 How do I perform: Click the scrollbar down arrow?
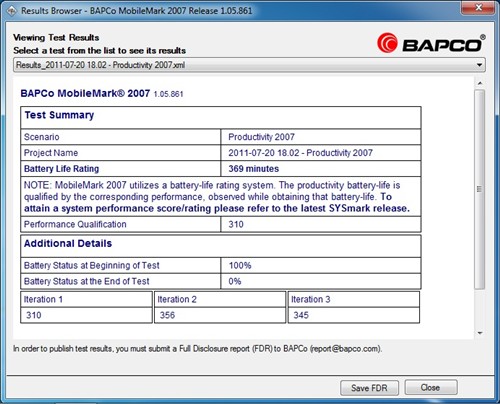click(480, 333)
